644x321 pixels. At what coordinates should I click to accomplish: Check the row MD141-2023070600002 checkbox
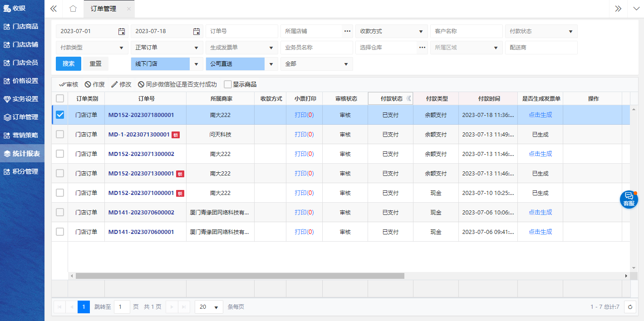[60, 212]
